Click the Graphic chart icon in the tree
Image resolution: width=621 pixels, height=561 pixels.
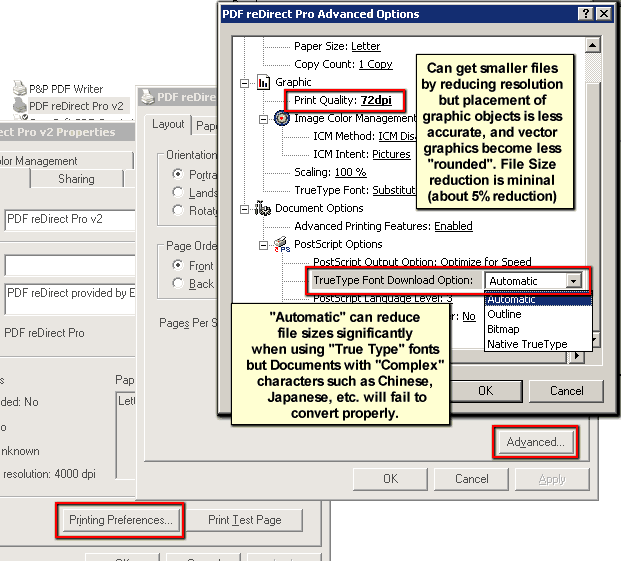[x=263, y=82]
